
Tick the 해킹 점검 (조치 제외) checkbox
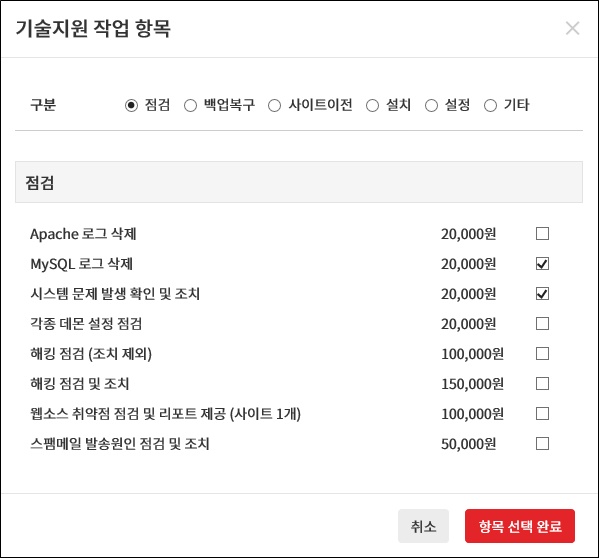pos(542,354)
